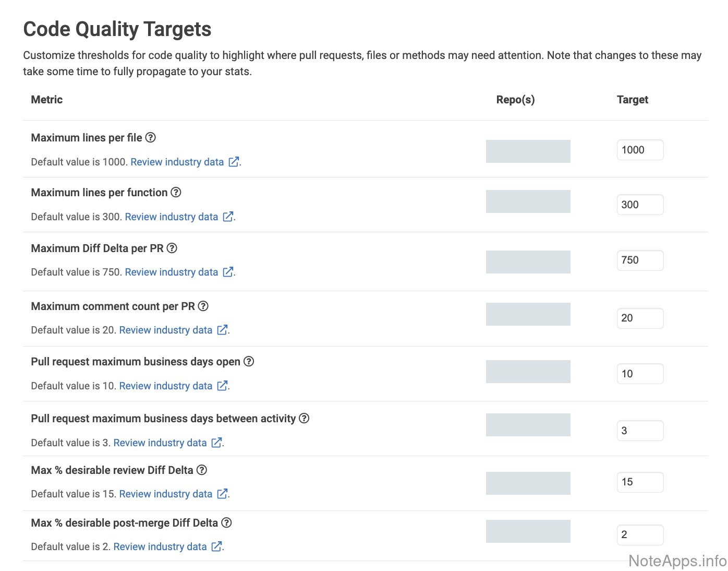Screen dimensions: 728x571
Task: Select the target input containing 750
Action: point(640,260)
